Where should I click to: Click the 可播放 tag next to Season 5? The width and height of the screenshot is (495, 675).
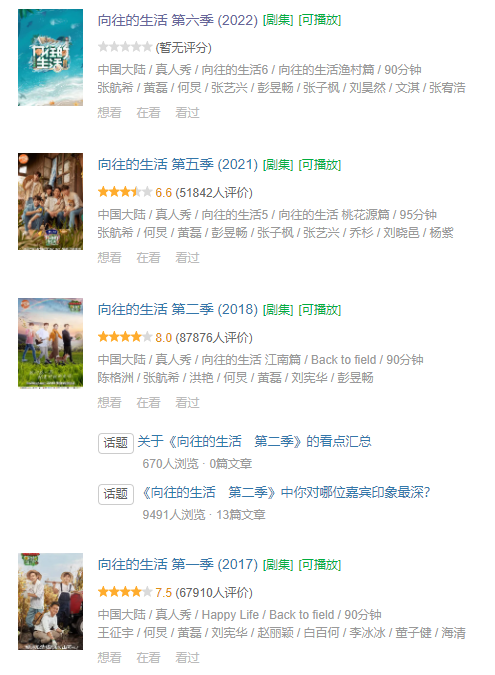click(x=320, y=165)
